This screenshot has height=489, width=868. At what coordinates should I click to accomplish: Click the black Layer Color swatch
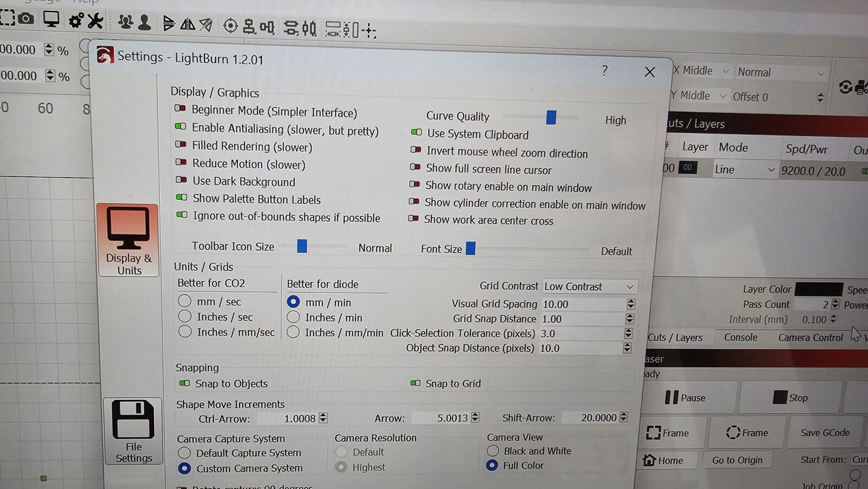[819, 289]
